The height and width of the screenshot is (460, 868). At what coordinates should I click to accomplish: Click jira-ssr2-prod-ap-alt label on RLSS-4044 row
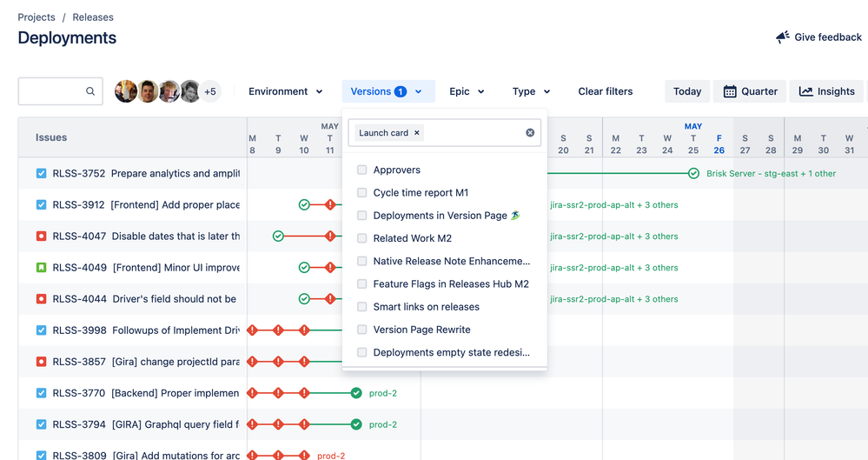614,299
